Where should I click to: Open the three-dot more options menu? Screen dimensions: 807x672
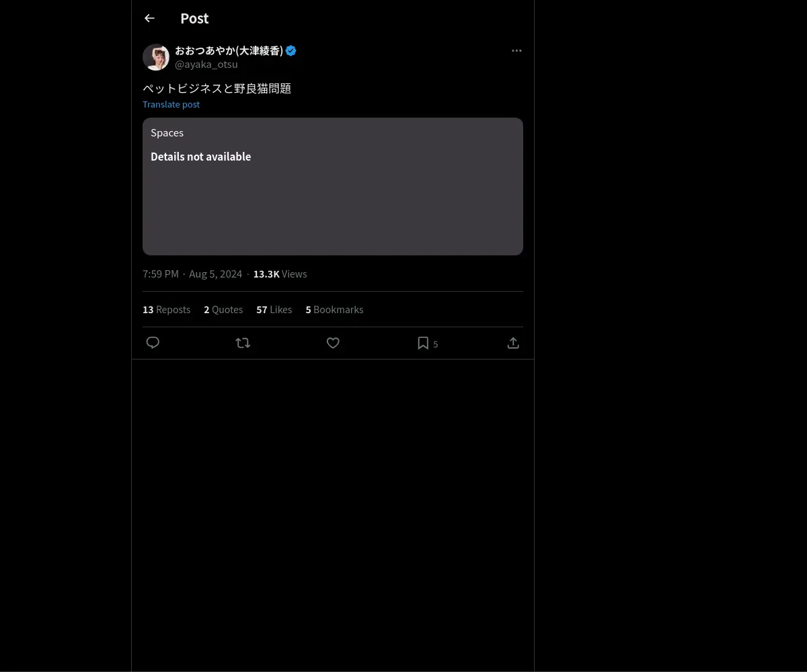coord(516,50)
